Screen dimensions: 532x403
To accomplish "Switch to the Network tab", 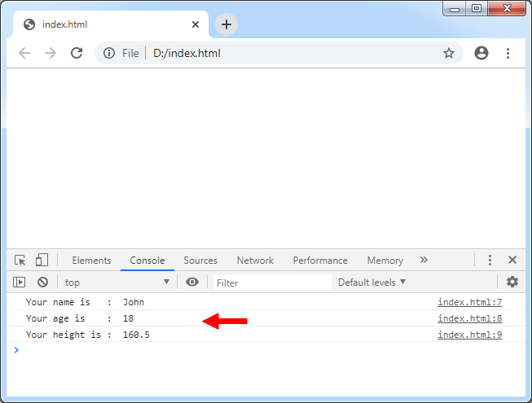I will click(255, 261).
